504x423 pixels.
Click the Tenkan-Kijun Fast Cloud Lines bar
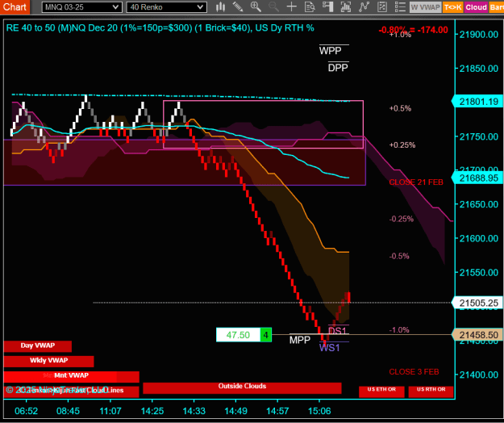(x=71, y=392)
